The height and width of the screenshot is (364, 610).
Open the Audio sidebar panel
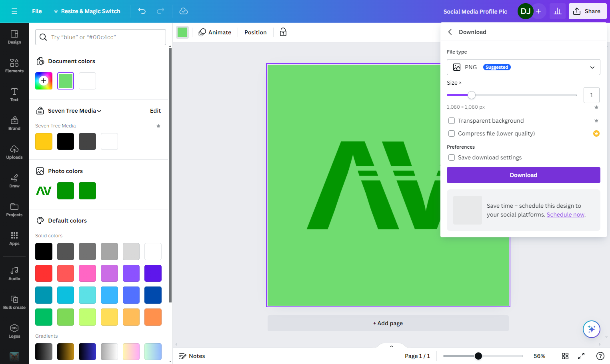tap(14, 274)
